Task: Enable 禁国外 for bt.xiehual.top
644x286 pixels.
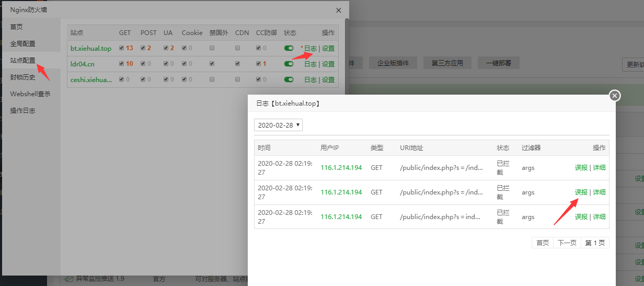Action: click(212, 48)
